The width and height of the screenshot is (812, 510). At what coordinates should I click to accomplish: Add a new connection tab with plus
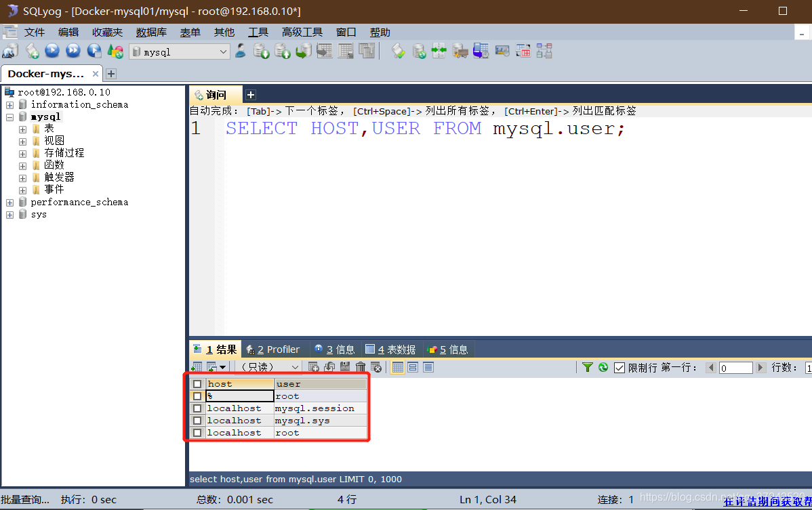[111, 74]
